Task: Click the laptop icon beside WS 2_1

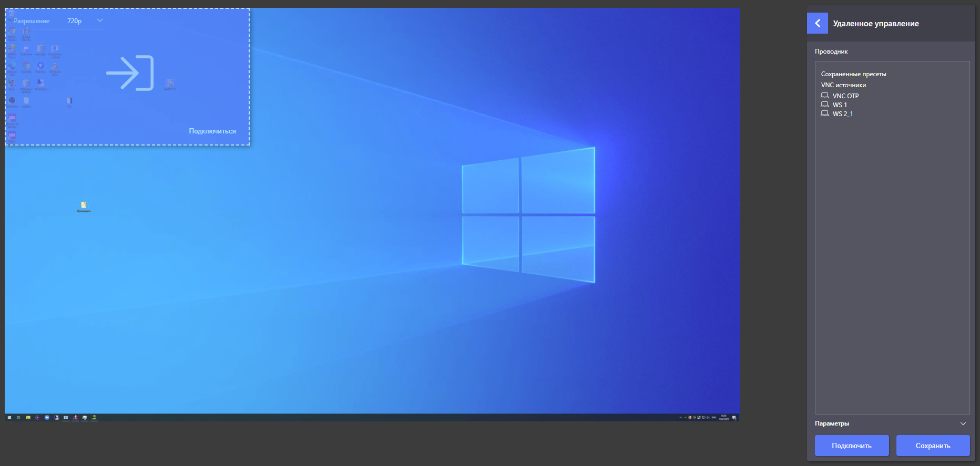Action: (x=824, y=113)
